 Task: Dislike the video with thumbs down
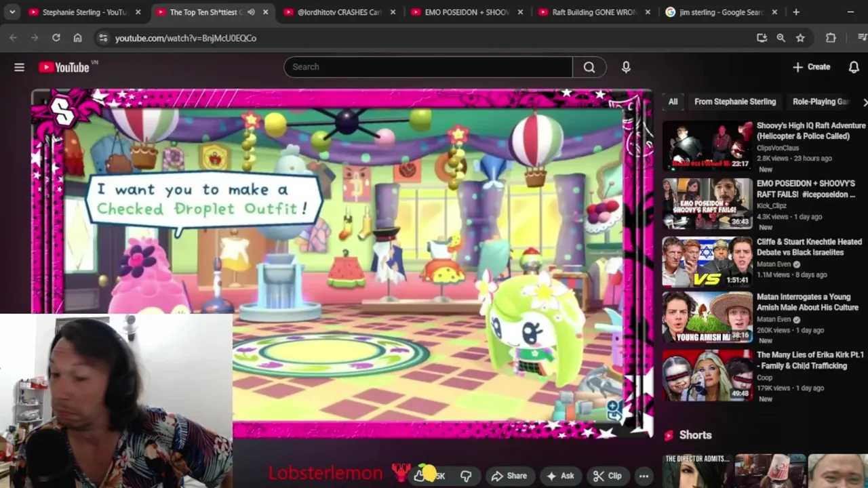(466, 476)
